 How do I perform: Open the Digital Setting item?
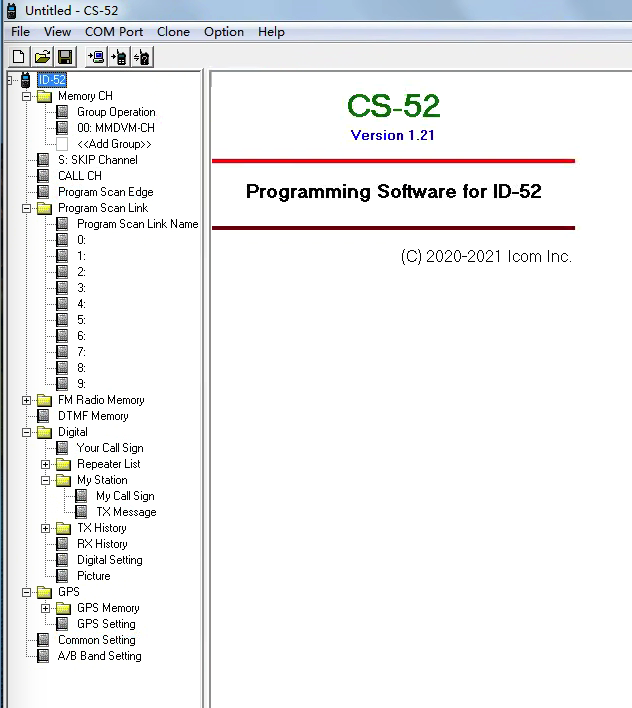tap(110, 560)
